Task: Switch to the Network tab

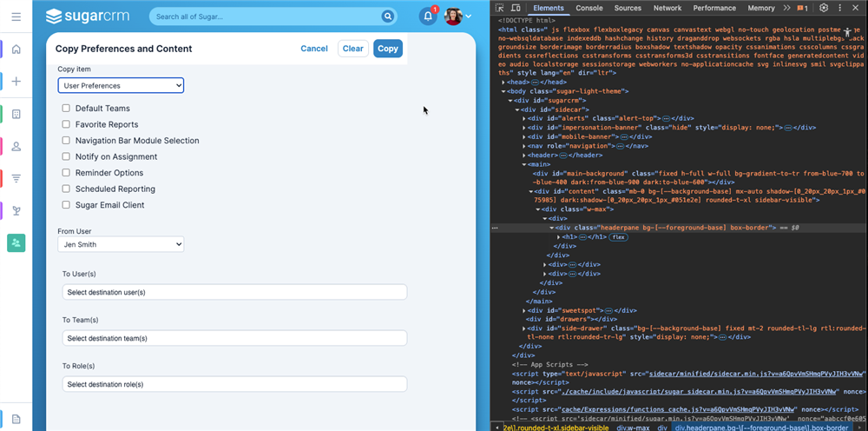Action: (667, 8)
